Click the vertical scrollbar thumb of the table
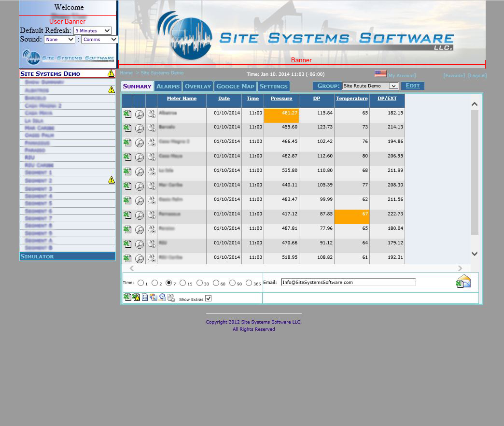The image size is (504, 426). click(475, 172)
